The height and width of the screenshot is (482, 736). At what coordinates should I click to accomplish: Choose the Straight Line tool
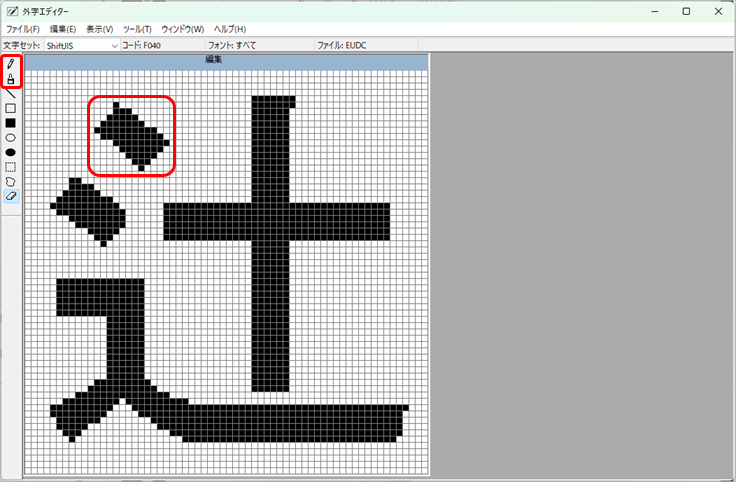coord(11,93)
